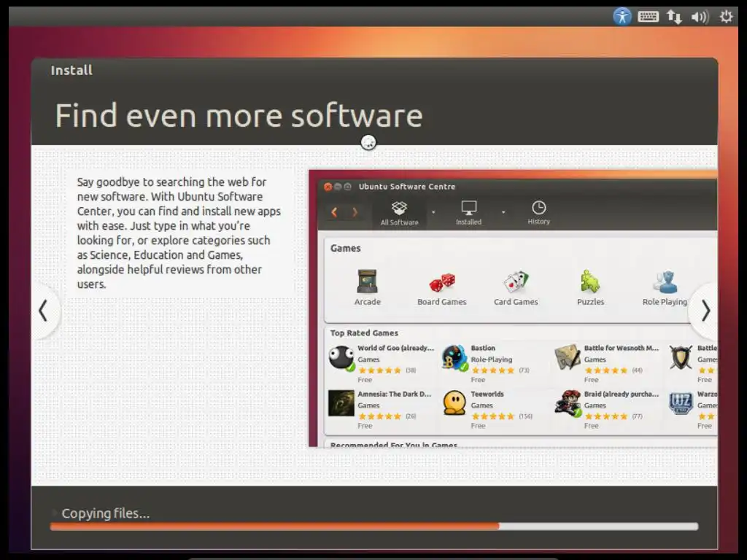Click the 'Top Rated Games' heading
This screenshot has height=560, width=747.
pos(364,332)
